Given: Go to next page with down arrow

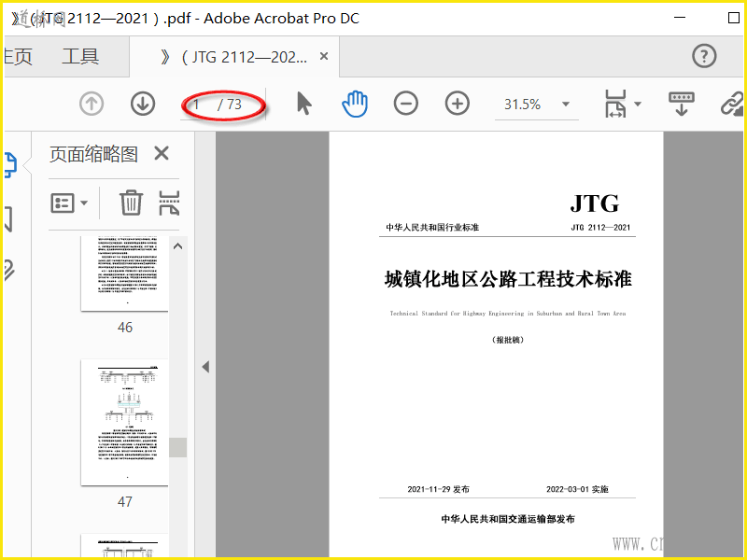Looking at the screenshot, I should point(143,104).
